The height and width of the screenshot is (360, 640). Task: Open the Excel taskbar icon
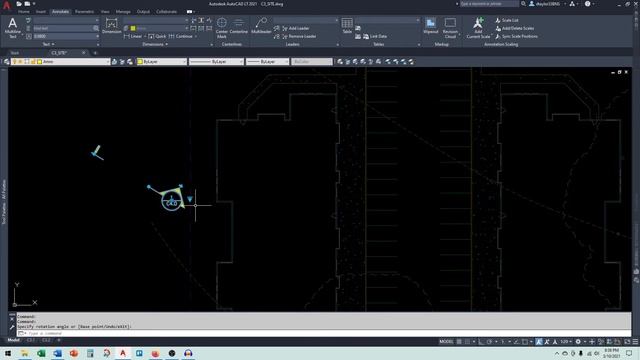[41, 353]
